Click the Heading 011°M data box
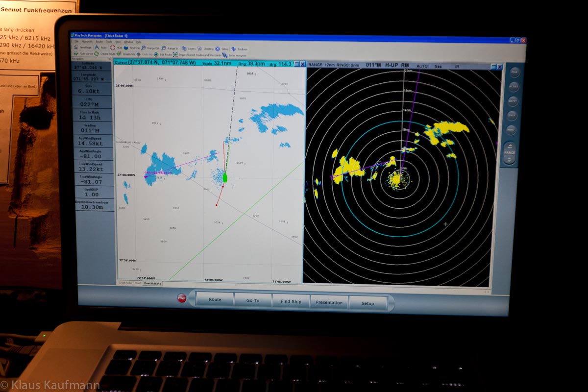The image size is (588, 392). point(92,128)
